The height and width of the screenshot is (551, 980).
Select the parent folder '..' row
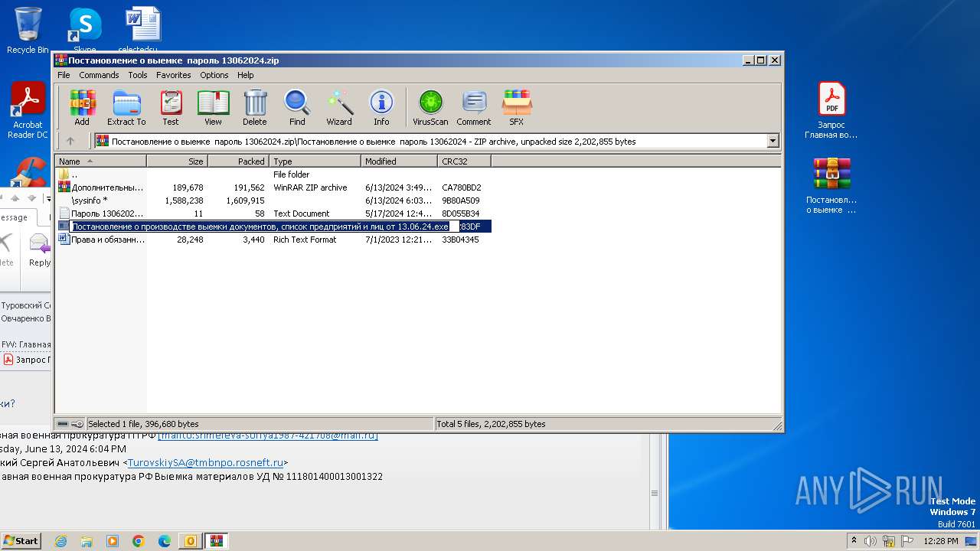click(273, 174)
